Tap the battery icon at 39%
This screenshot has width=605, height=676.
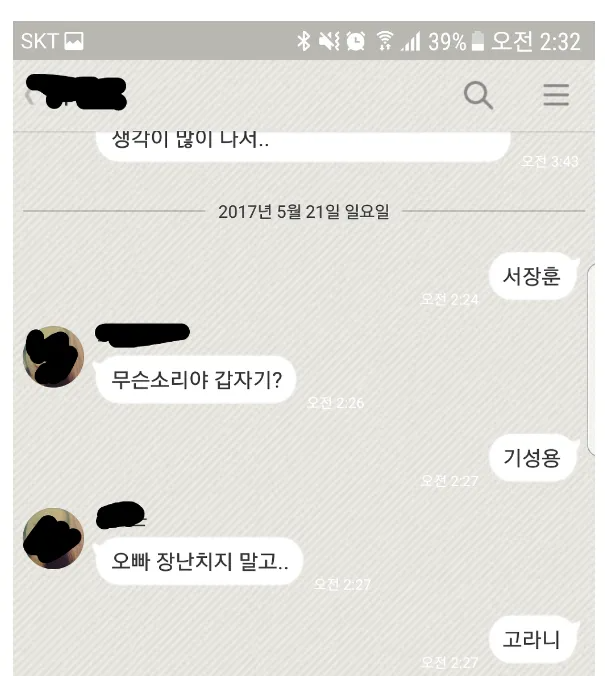pyautogui.click(x=477, y=41)
